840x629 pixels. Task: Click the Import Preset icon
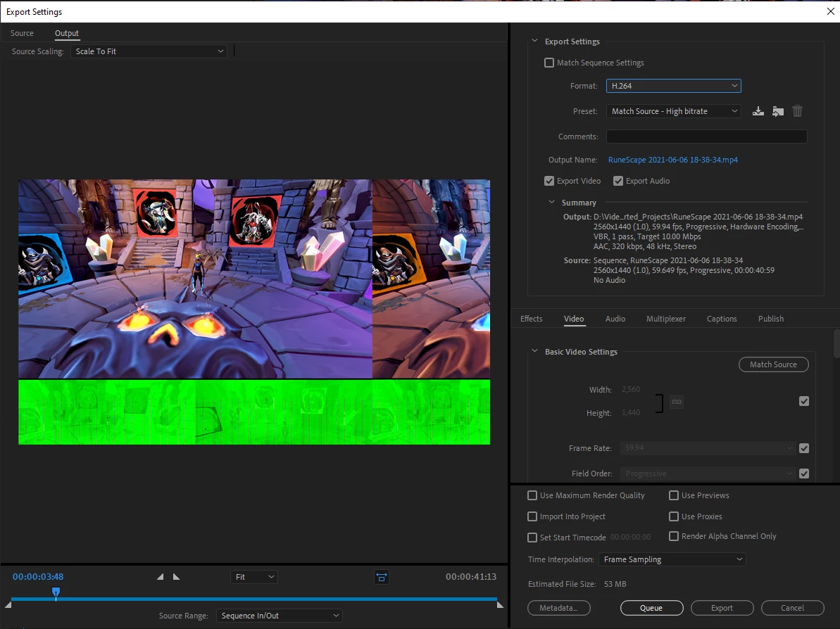[778, 111]
